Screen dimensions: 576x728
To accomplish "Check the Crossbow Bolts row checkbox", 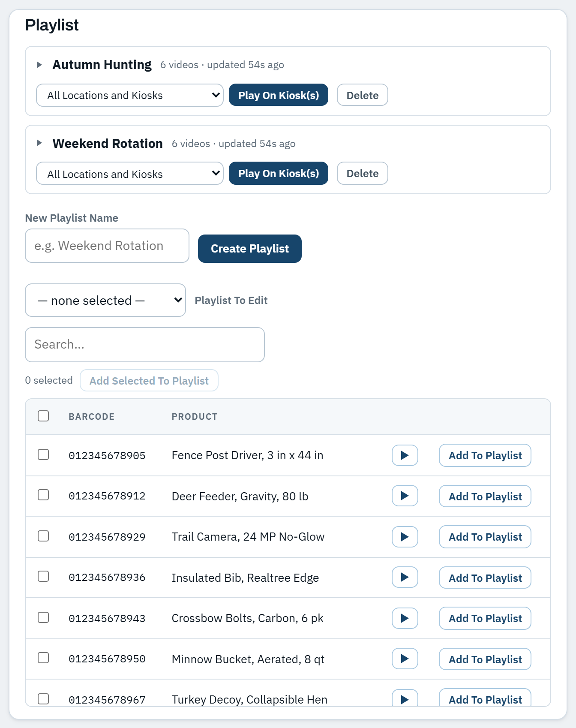I will coord(43,617).
